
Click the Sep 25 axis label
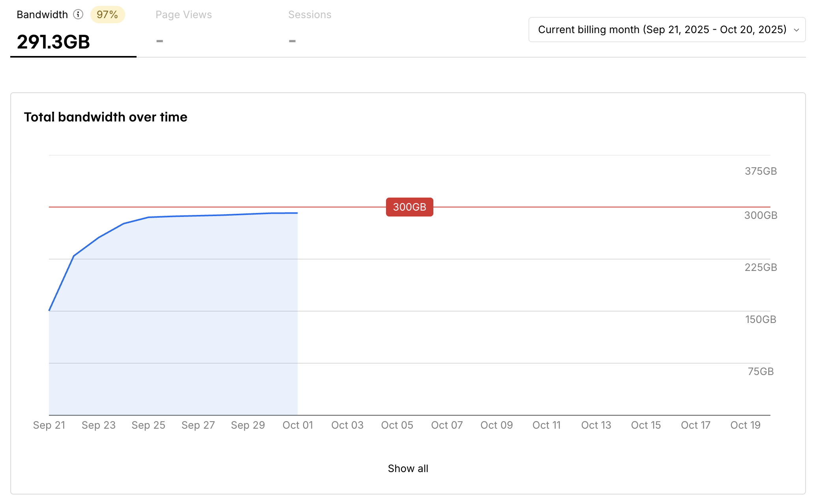148,425
